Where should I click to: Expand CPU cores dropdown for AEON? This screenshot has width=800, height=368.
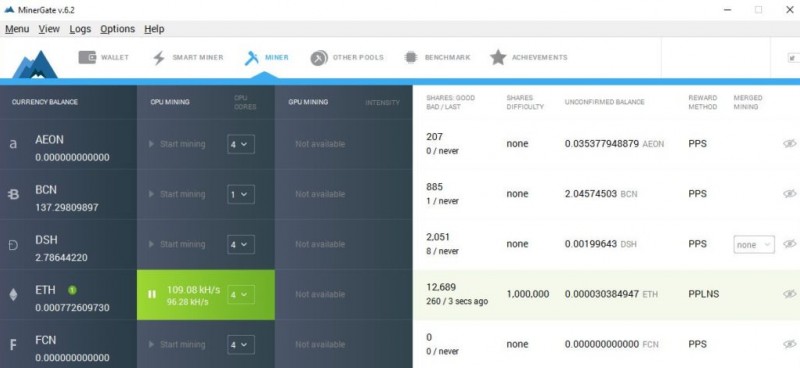(x=241, y=144)
